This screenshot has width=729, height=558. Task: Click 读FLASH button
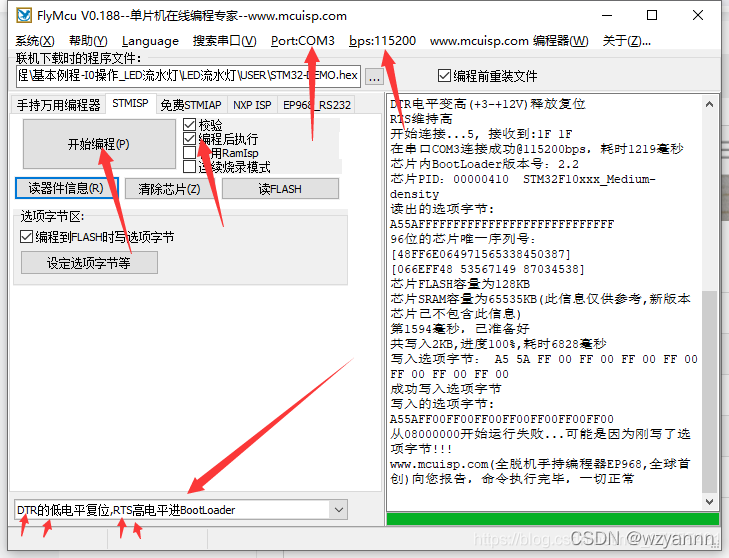[280, 189]
